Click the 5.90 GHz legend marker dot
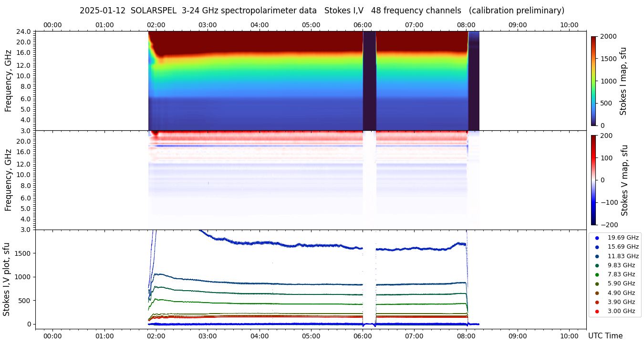 coord(597,284)
